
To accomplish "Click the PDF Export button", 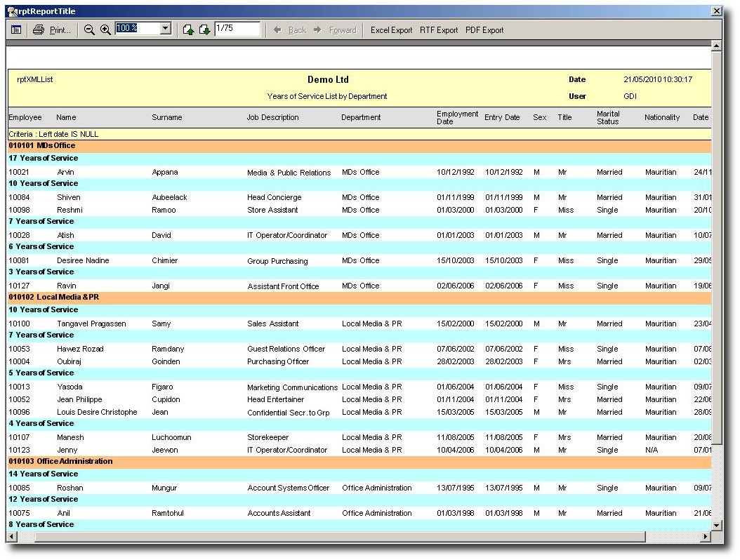I will [x=484, y=30].
